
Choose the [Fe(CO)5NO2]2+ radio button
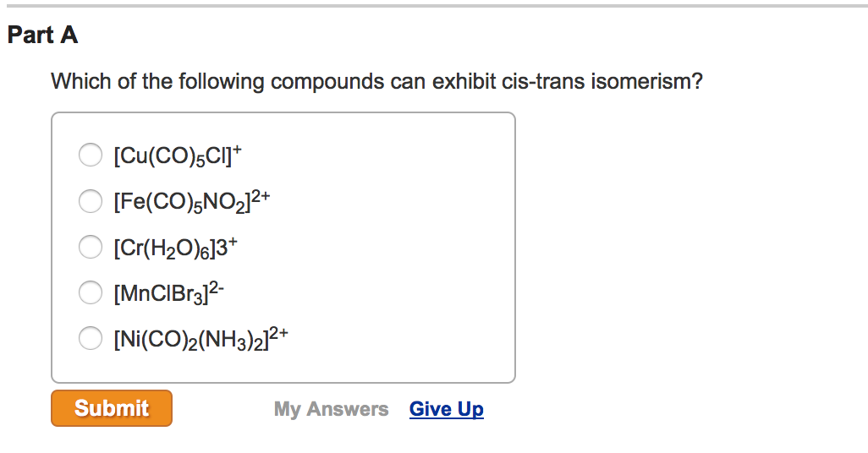point(90,200)
